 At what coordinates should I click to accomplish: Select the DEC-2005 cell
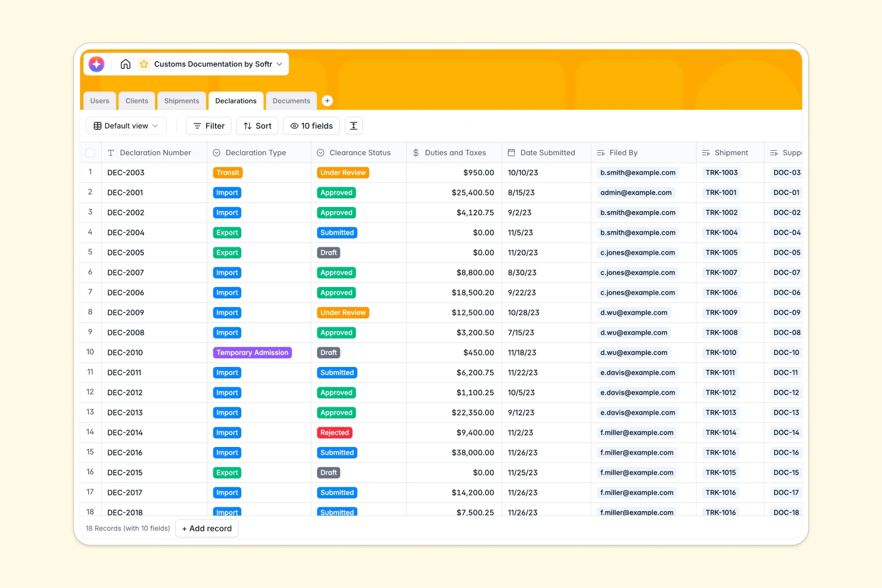coord(154,253)
